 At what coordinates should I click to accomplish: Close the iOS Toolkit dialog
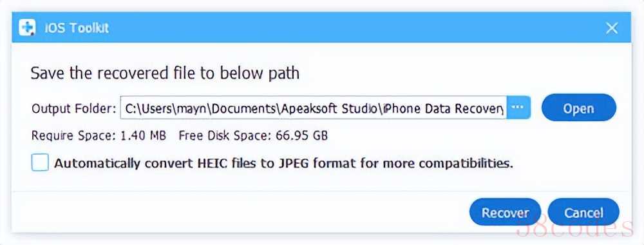pos(612,28)
